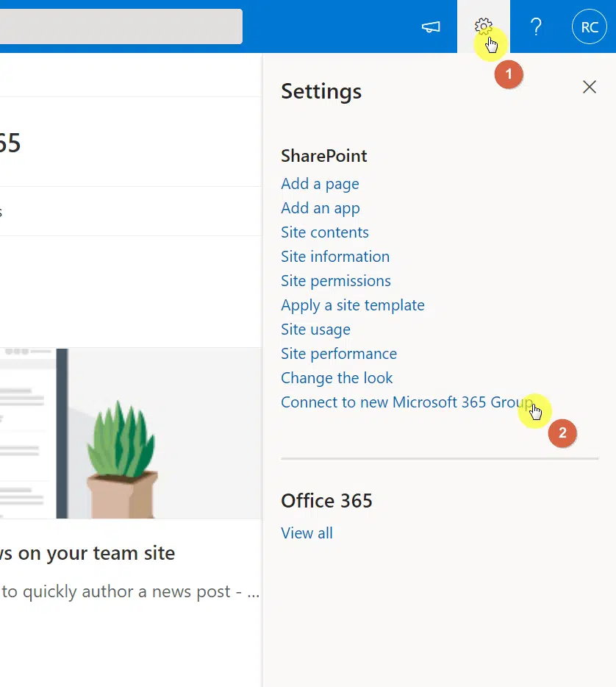
Task: Open Site usage link
Action: coord(315,330)
